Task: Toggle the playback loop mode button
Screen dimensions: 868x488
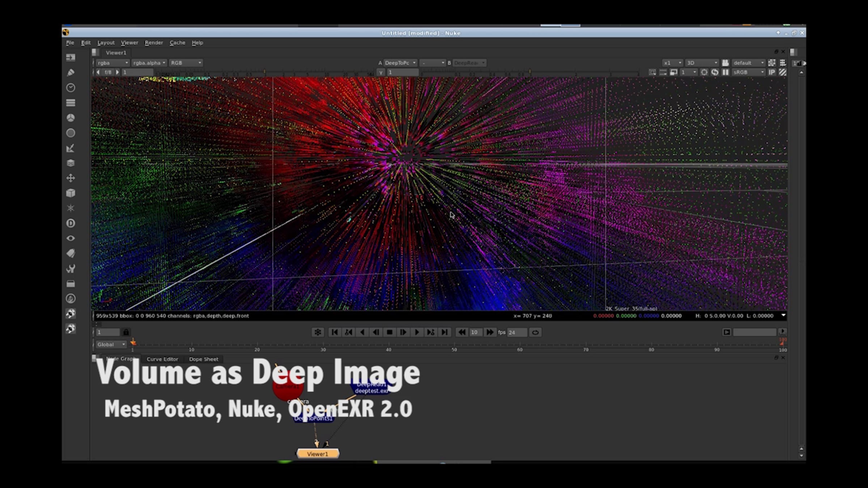Action: click(x=535, y=332)
